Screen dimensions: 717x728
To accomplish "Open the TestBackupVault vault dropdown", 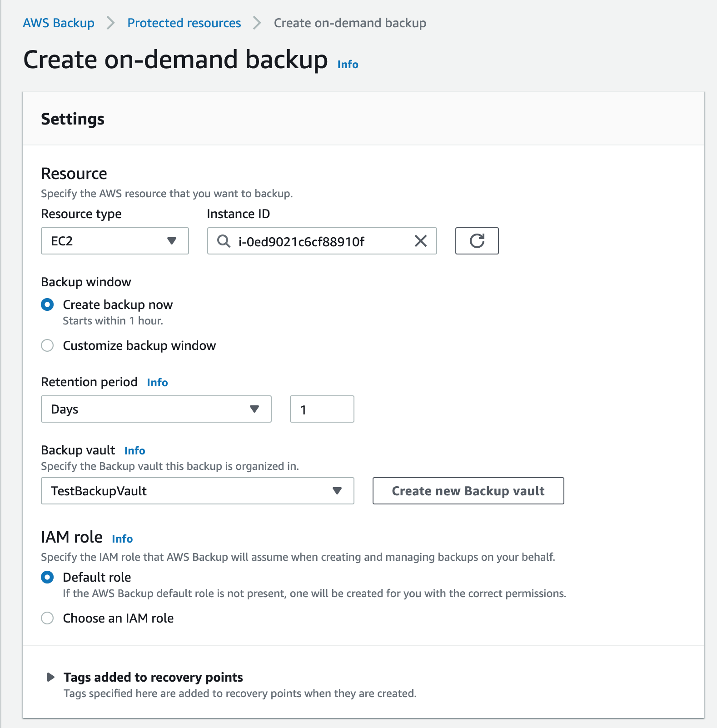I will (198, 491).
